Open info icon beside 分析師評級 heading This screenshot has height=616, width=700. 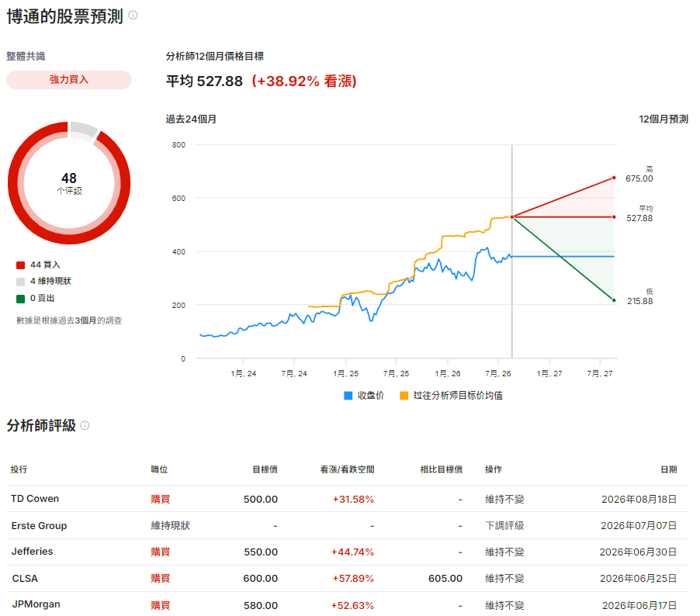coord(85,425)
